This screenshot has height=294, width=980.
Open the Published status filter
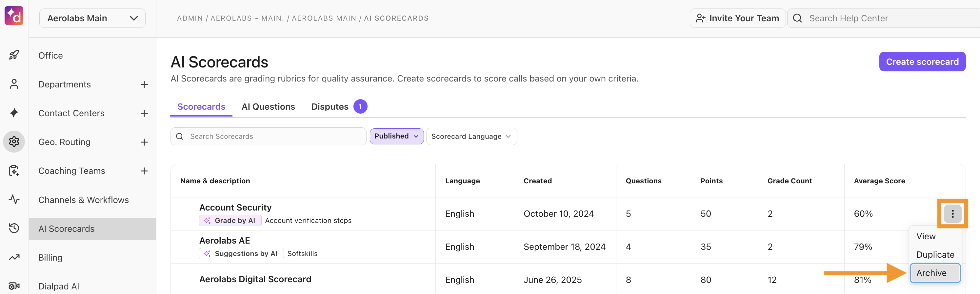click(396, 137)
